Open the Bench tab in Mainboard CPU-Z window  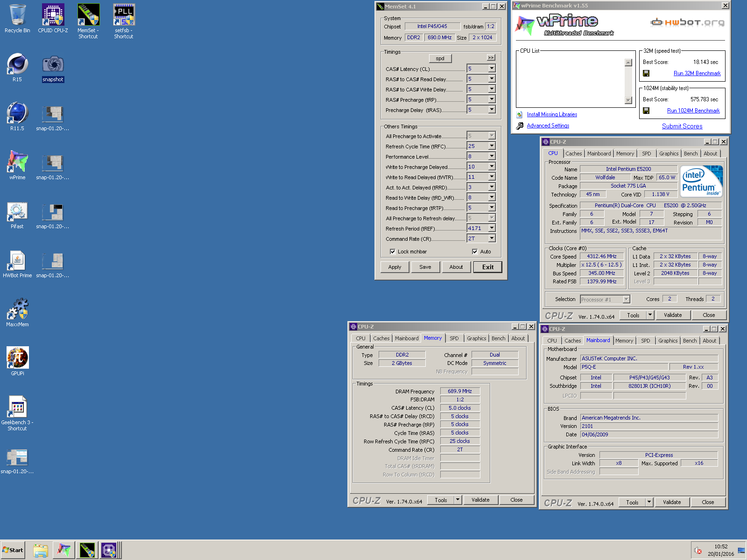(x=690, y=341)
